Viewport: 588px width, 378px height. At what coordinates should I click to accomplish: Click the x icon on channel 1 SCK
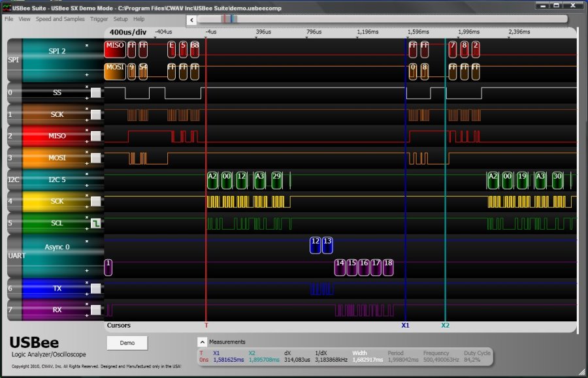pyautogui.click(x=87, y=108)
